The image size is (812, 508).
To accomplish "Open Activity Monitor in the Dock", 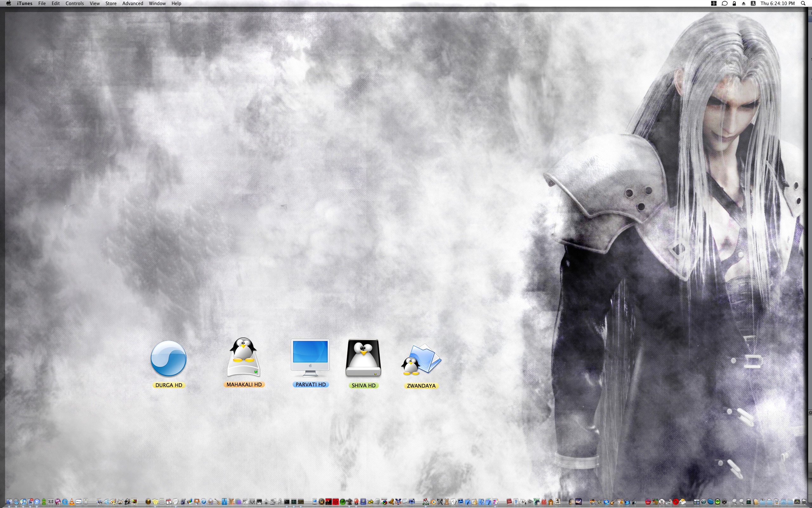I will pos(294,502).
